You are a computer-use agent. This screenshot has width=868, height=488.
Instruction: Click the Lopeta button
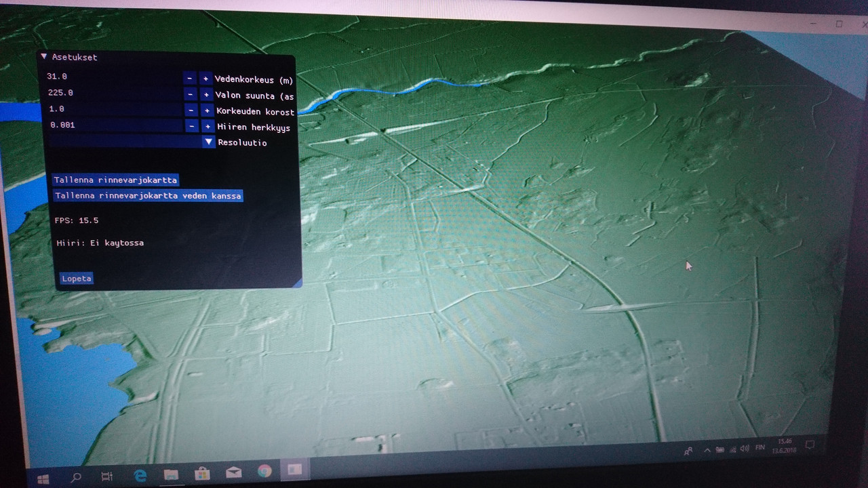point(76,279)
